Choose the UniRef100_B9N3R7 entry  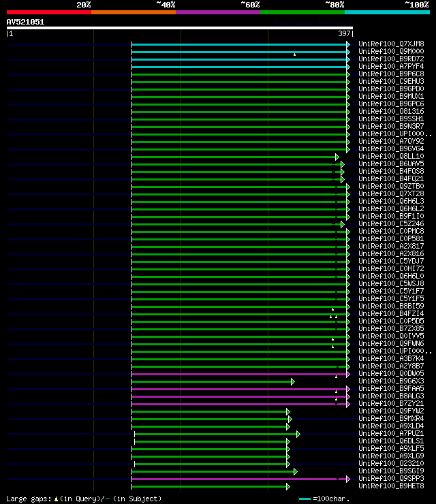(391, 126)
